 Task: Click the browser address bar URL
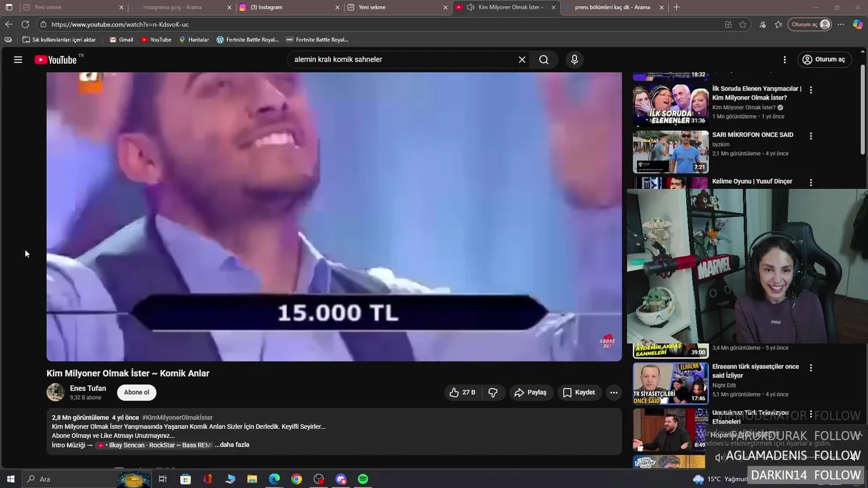coord(120,24)
